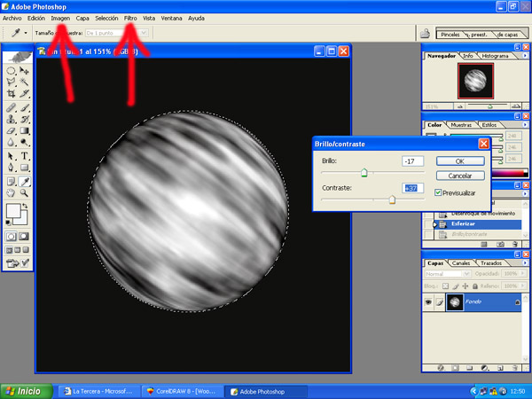Swap foreground and background colors

click(x=25, y=207)
